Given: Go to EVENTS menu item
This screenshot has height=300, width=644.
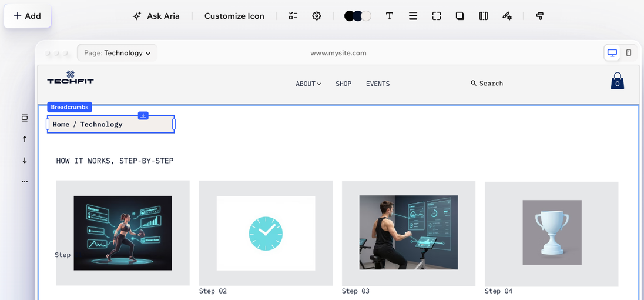Looking at the screenshot, I should (x=378, y=84).
